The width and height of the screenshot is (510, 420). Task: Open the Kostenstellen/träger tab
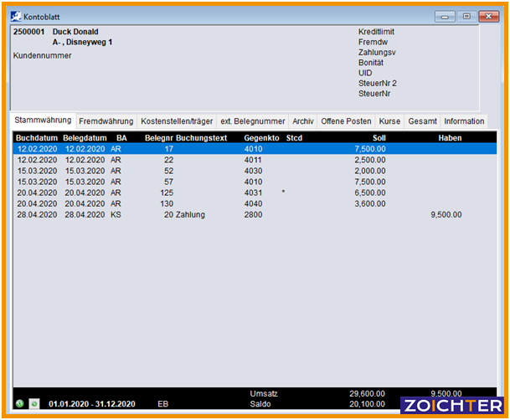pos(177,121)
